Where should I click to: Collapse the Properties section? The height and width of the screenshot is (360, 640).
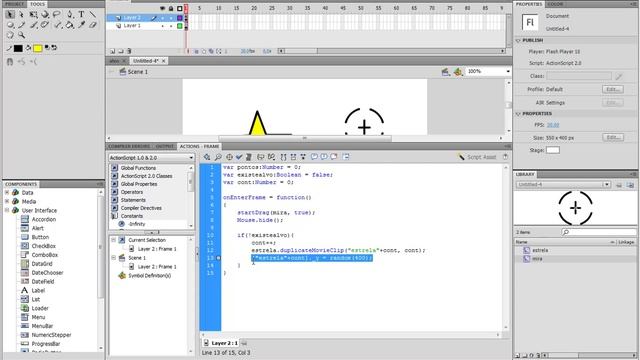(x=518, y=114)
